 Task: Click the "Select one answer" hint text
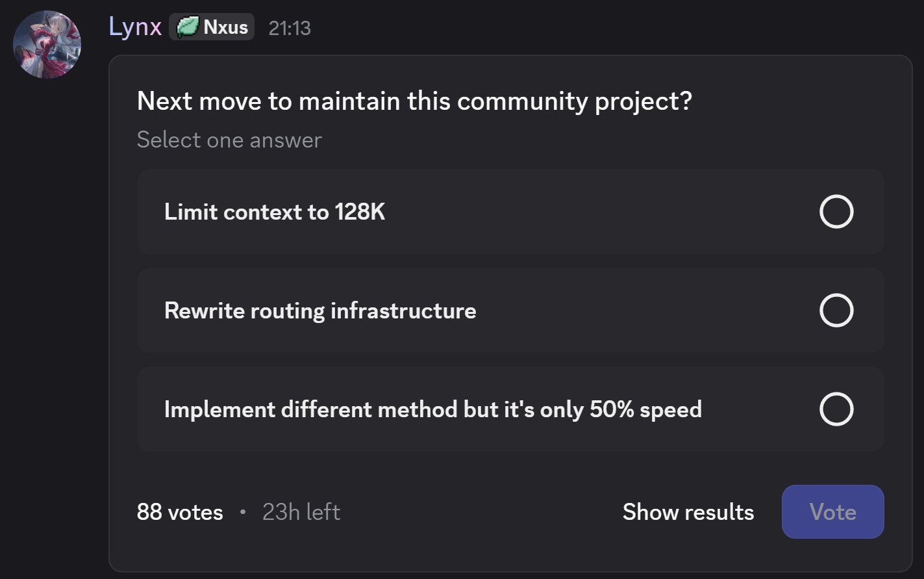click(229, 140)
